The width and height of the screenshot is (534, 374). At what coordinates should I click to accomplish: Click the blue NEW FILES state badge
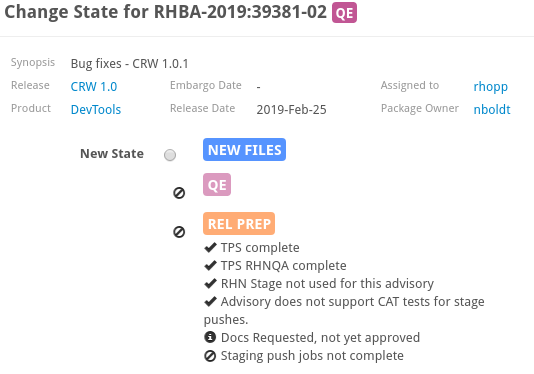point(244,150)
